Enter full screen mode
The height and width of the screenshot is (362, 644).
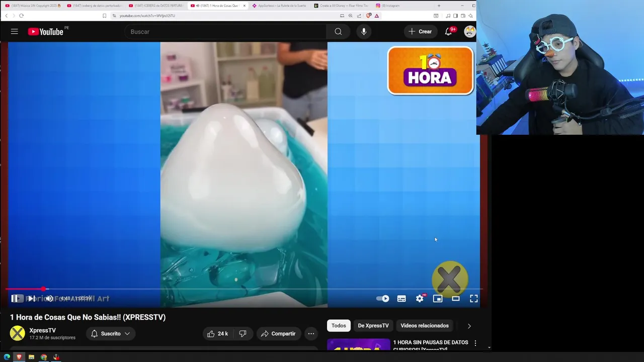[x=473, y=299]
